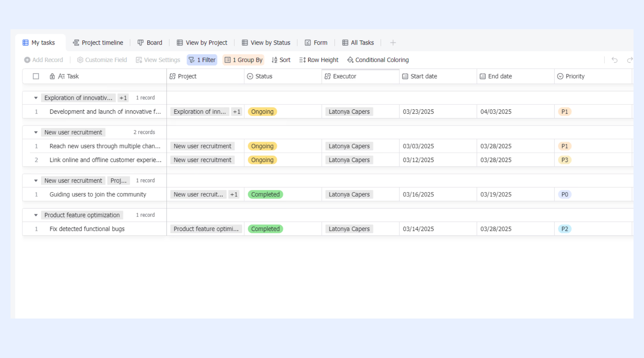Click the Project column link-type icon
This screenshot has height=358, width=644.
click(x=172, y=76)
